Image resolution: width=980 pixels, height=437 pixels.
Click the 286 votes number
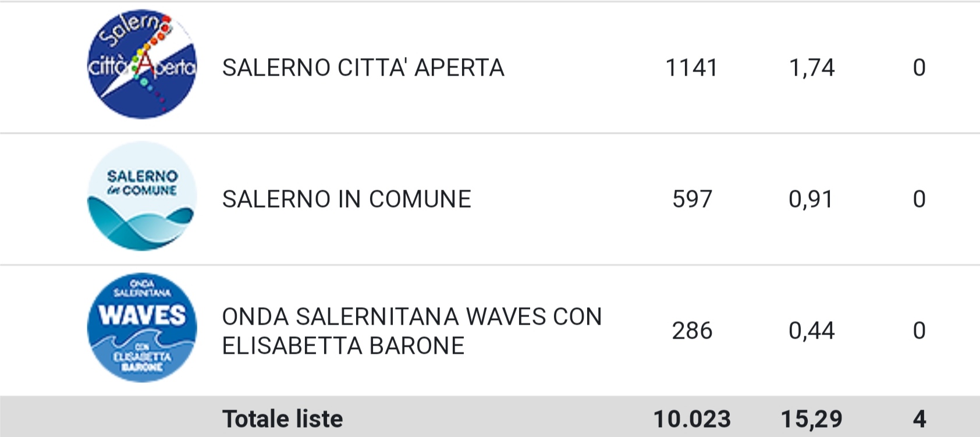(692, 331)
